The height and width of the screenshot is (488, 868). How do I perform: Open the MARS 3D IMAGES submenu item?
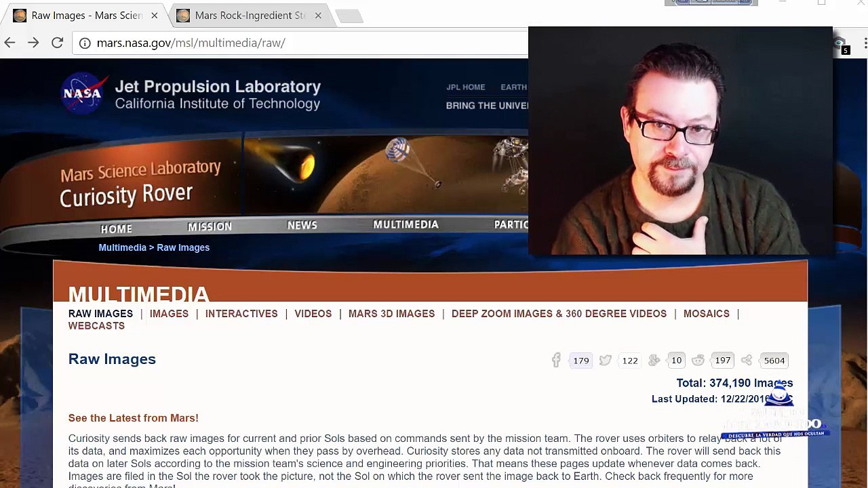(x=391, y=314)
